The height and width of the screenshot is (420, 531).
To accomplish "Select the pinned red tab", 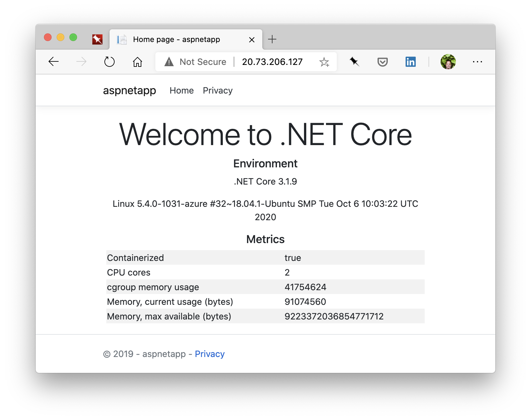I will [97, 39].
